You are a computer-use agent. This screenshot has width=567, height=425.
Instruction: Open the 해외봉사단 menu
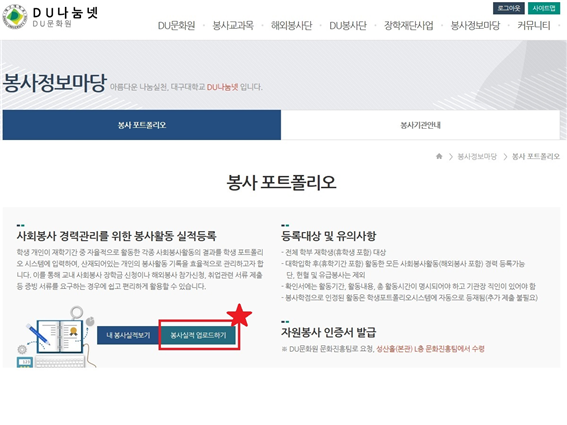(291, 25)
